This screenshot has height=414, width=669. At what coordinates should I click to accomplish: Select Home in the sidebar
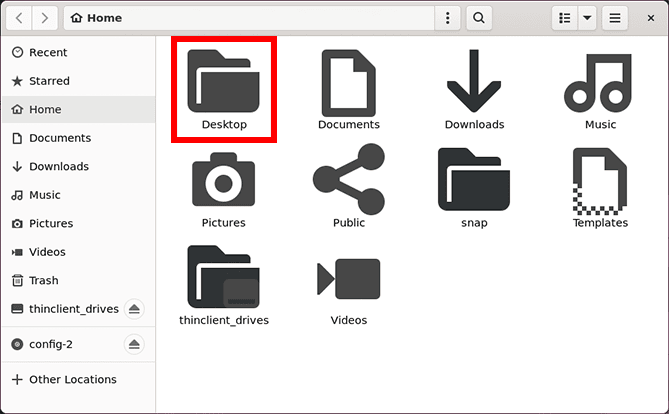coord(79,110)
